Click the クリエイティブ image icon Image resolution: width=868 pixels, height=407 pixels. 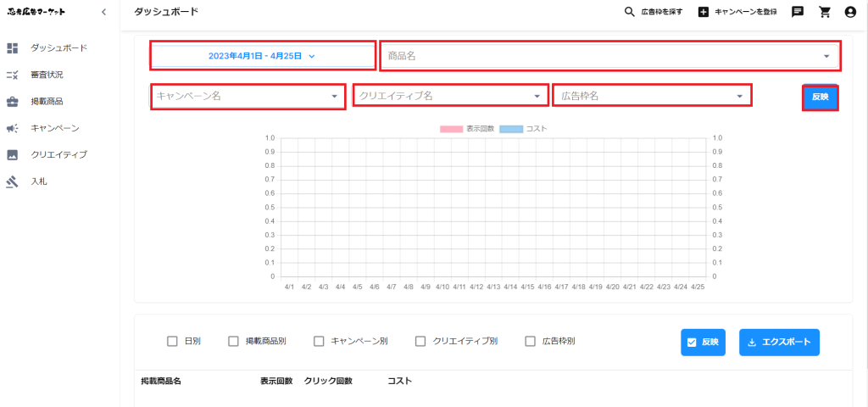13,155
